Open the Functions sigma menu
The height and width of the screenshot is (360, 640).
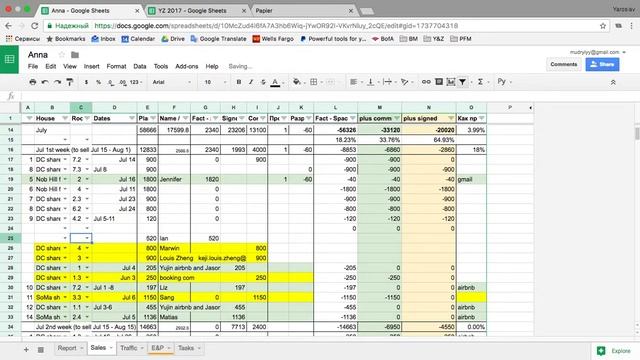tap(480, 82)
